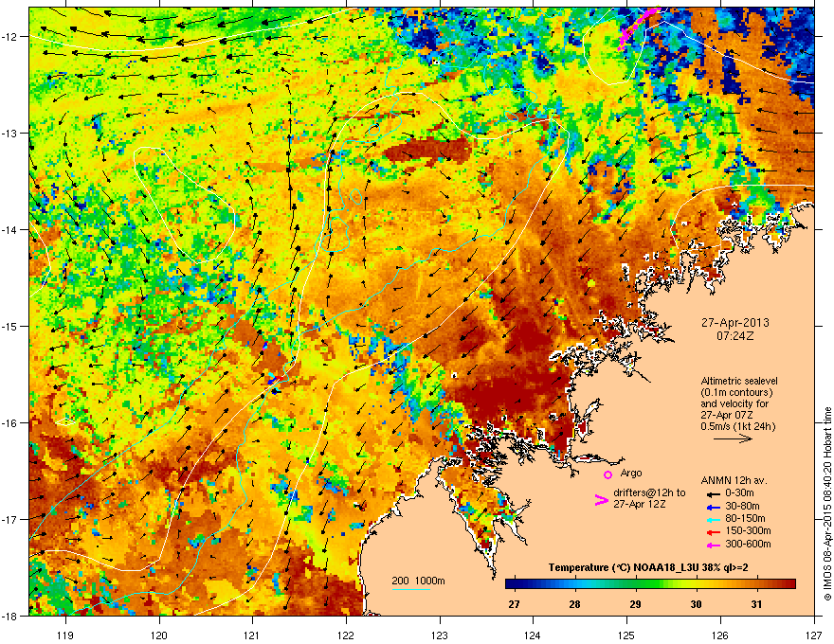Click latitude axis label -13
This screenshot has height=644, width=834.
(x=10, y=133)
